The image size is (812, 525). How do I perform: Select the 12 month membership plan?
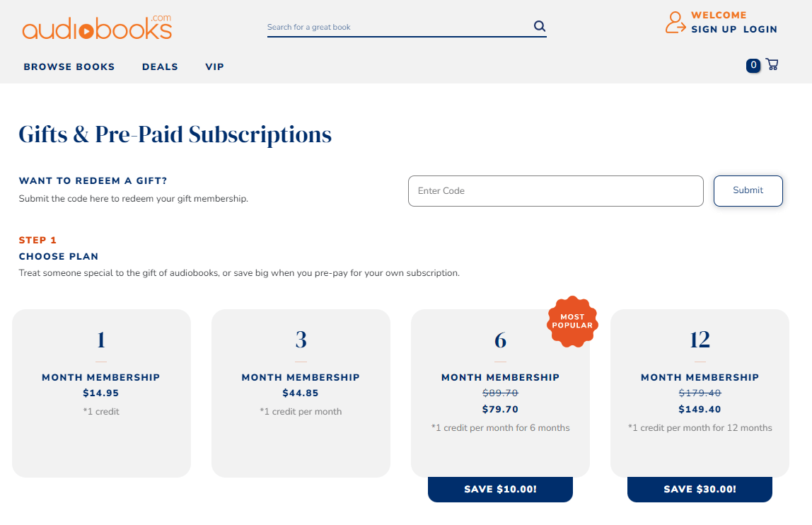point(700,393)
